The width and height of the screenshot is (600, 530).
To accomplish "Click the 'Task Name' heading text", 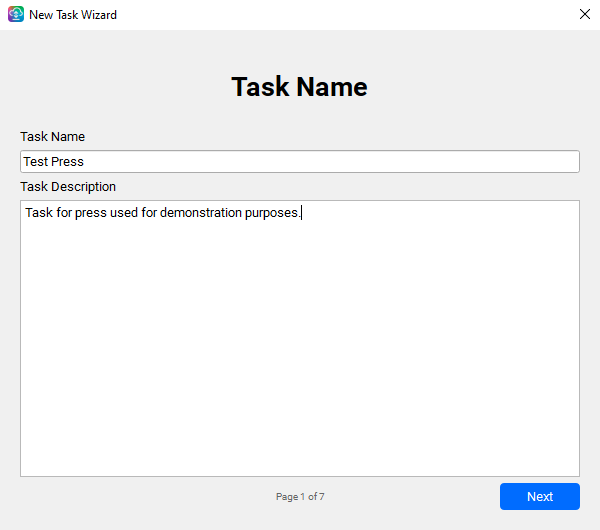I will (x=299, y=86).
